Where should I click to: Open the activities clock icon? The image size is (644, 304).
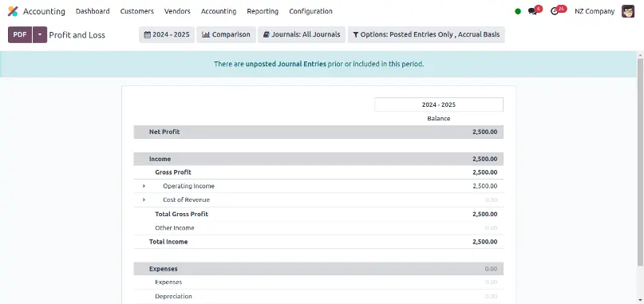coord(555,11)
